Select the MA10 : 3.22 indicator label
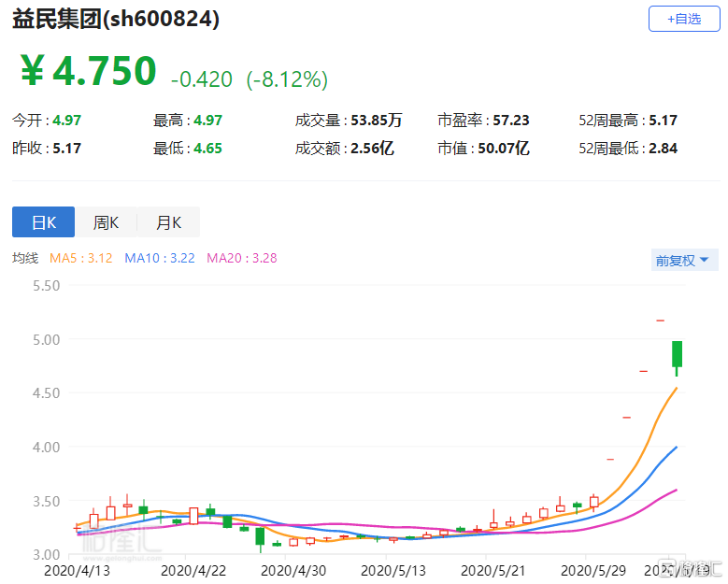This screenshot has width=728, height=584. 159,258
